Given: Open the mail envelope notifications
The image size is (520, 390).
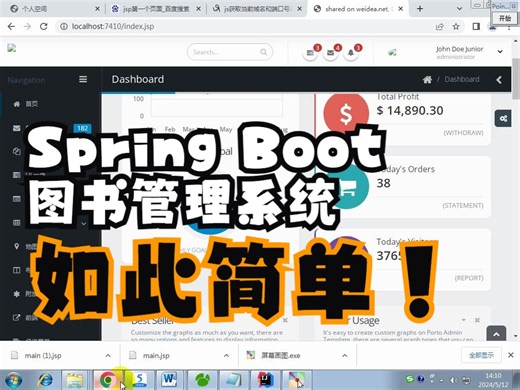Looking at the screenshot, I should click(331, 53).
